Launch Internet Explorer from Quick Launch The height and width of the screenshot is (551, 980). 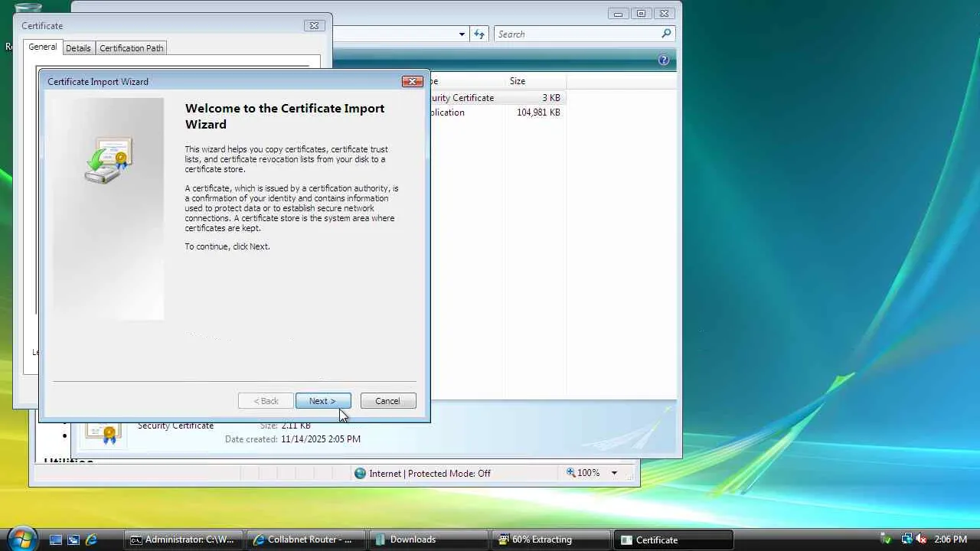(x=91, y=540)
